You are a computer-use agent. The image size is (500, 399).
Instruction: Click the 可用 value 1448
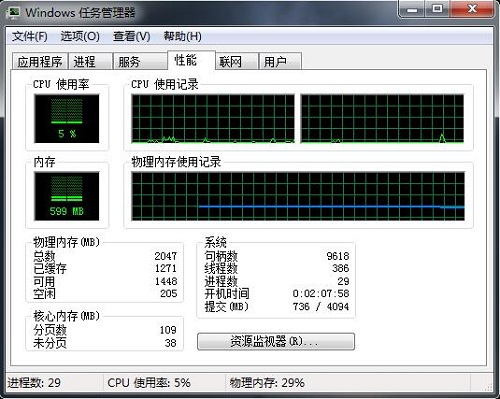166,281
